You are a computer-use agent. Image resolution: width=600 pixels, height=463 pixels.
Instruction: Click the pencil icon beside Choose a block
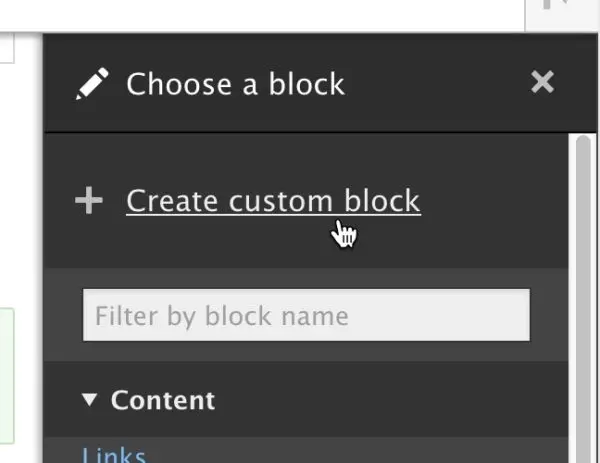pyautogui.click(x=92, y=84)
